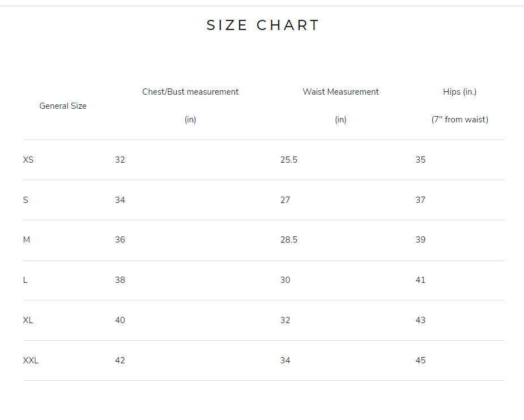
Task: Select the Hips (in.) column header
Action: point(459,92)
